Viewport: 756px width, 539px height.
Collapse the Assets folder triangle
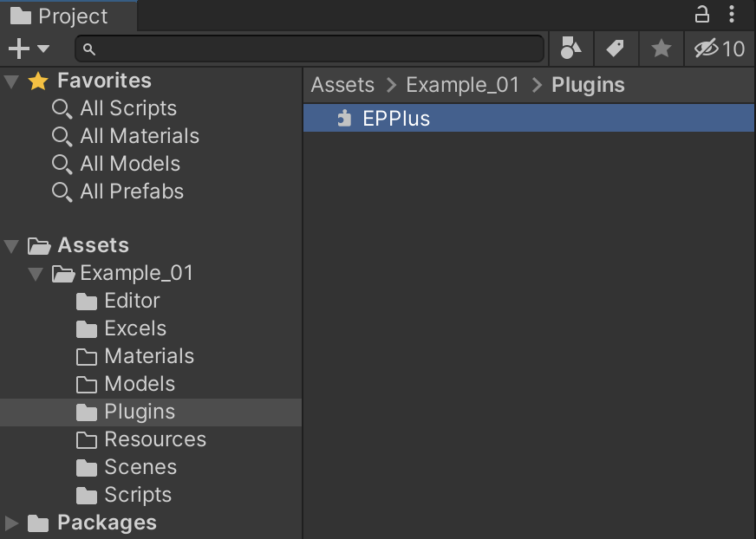tap(11, 246)
